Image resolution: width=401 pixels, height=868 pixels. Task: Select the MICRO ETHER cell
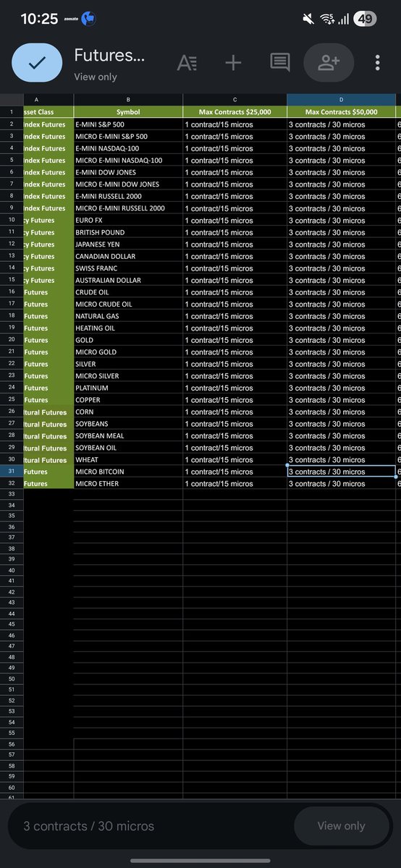pos(128,483)
